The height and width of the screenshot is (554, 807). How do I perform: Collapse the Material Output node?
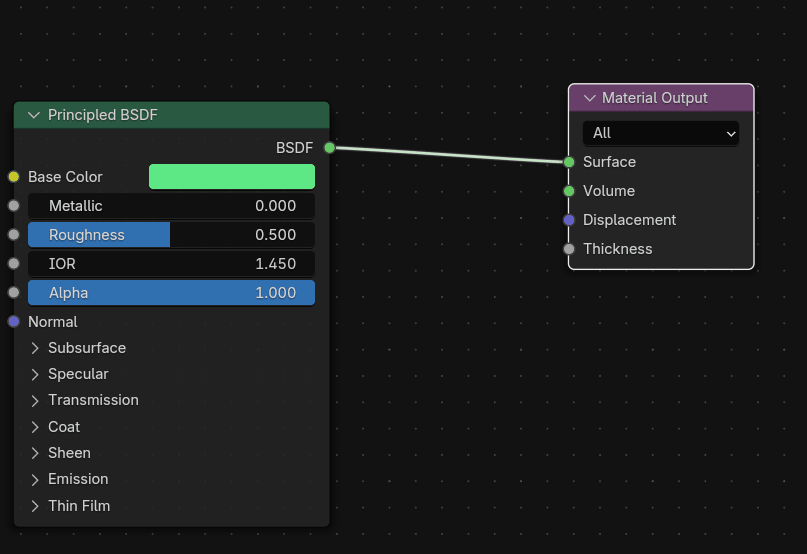coord(589,98)
